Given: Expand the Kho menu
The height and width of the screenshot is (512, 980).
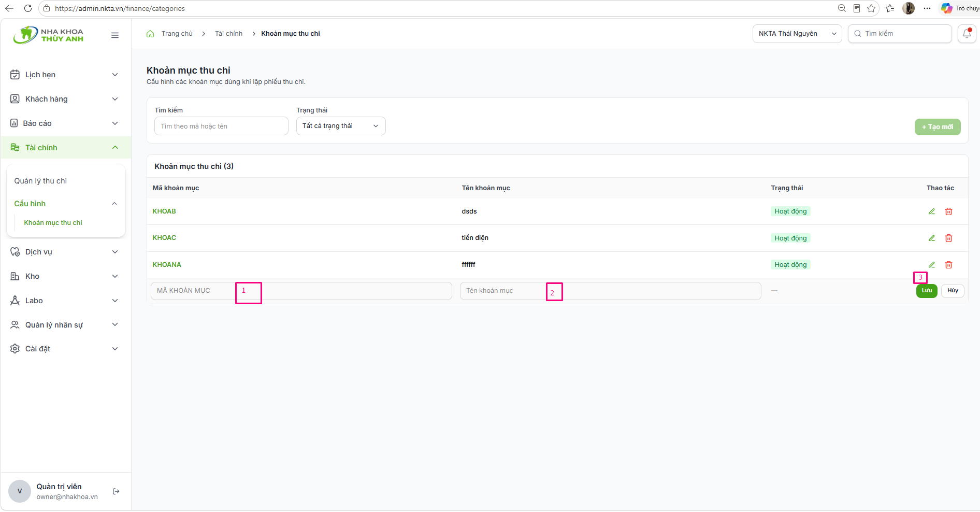Looking at the screenshot, I should coord(66,276).
